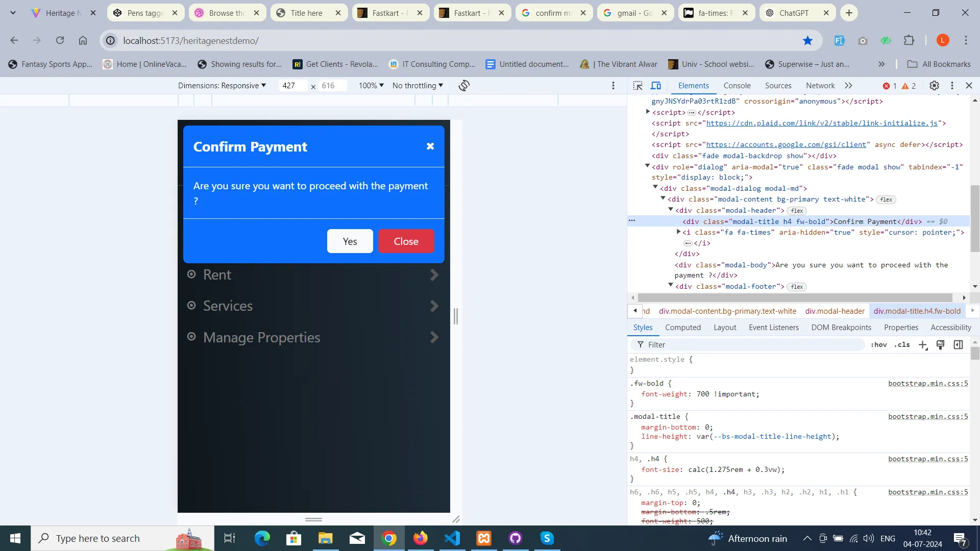Screen dimensions: 980x551
Task: Click the inspect element picker icon
Action: pyautogui.click(x=638, y=86)
